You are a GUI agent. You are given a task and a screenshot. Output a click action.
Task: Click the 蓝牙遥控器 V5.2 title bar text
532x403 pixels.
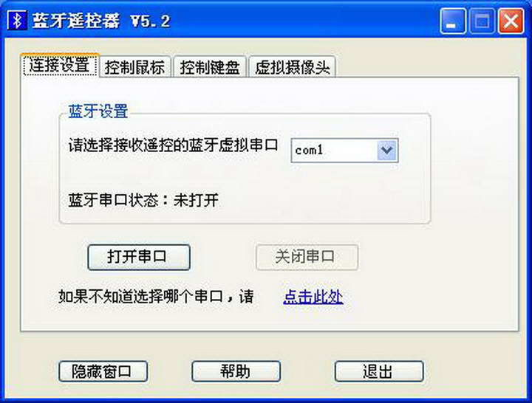101,21
